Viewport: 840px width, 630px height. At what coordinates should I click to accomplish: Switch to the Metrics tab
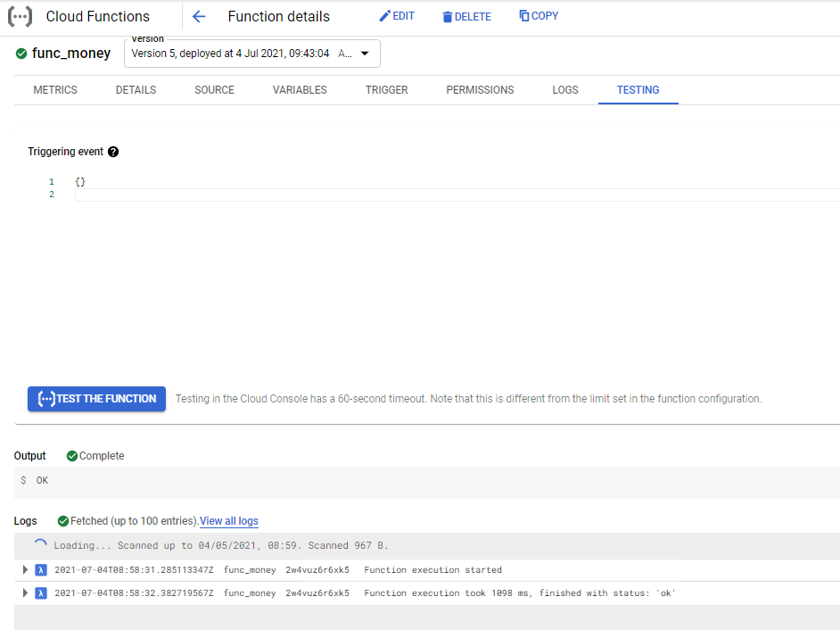(x=55, y=90)
